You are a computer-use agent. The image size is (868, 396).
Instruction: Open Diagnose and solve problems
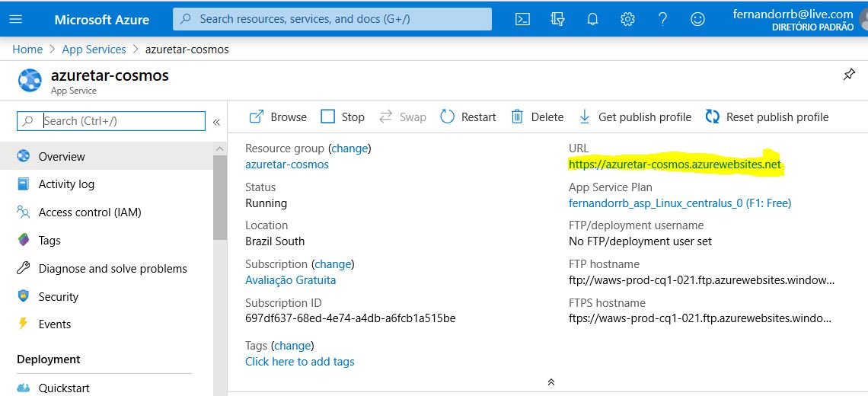tap(107, 269)
